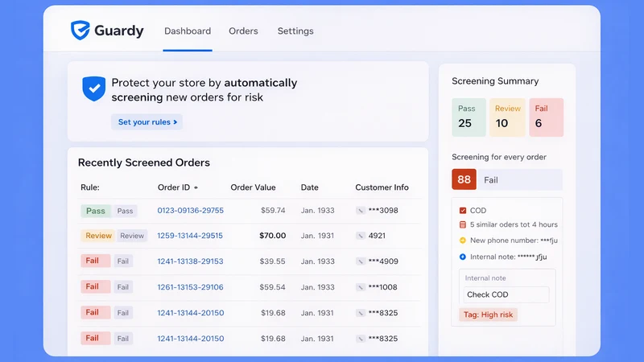Click the Date column header
Viewport: 644px width, 362px height.
[309, 187]
